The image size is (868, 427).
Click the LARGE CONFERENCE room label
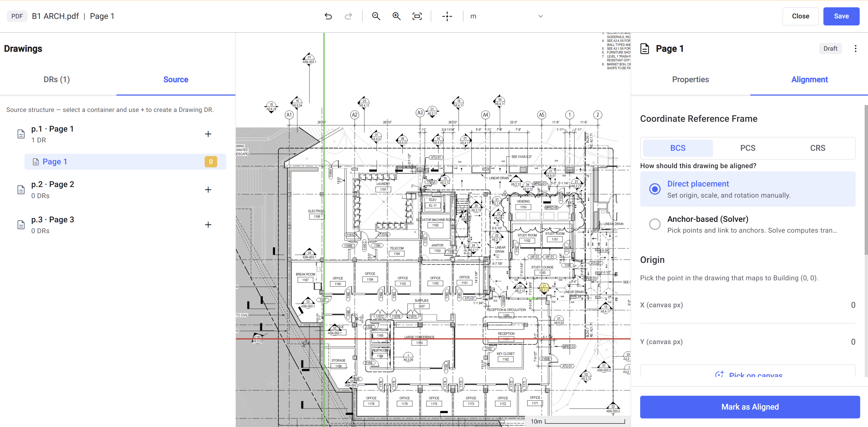pyautogui.click(x=419, y=337)
